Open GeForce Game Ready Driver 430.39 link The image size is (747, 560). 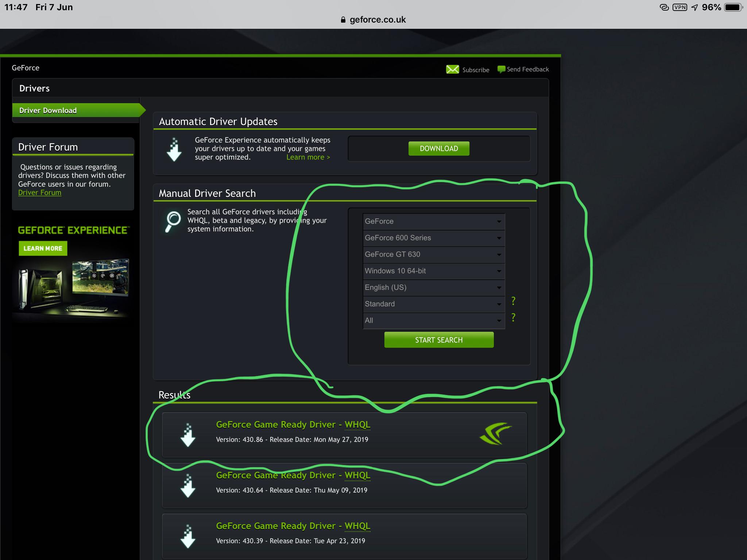[x=293, y=526]
